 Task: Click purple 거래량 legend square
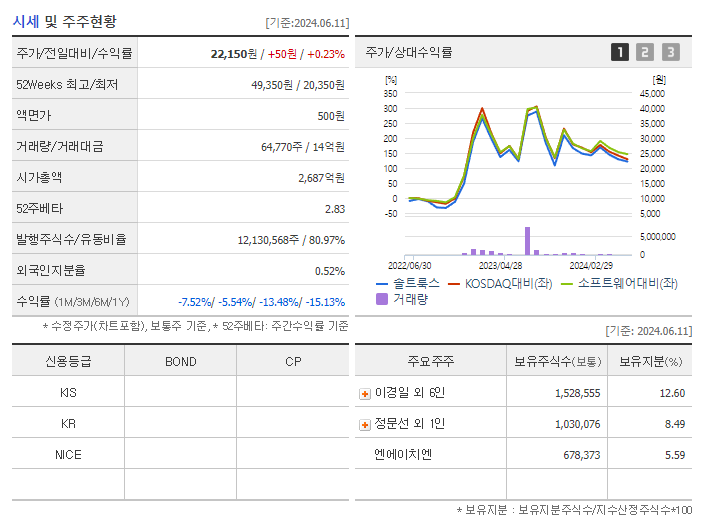(x=382, y=299)
